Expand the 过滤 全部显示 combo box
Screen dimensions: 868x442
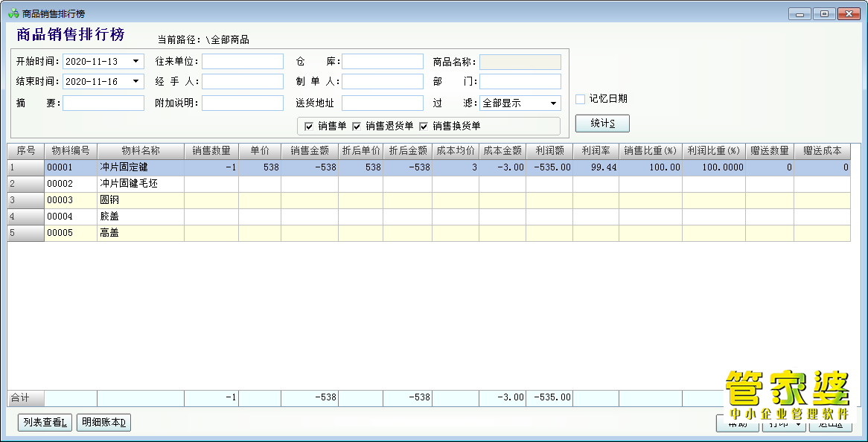553,103
